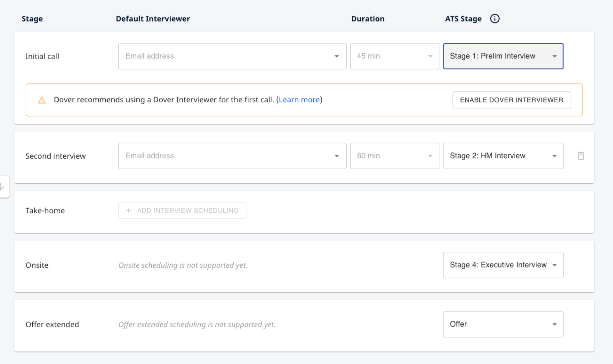
Task: Click the Initial call stage label
Action: tap(42, 56)
